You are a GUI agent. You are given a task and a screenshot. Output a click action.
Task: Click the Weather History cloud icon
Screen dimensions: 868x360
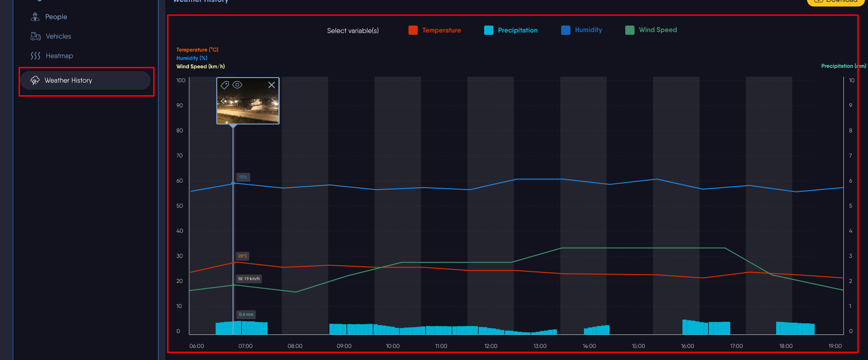coord(35,80)
